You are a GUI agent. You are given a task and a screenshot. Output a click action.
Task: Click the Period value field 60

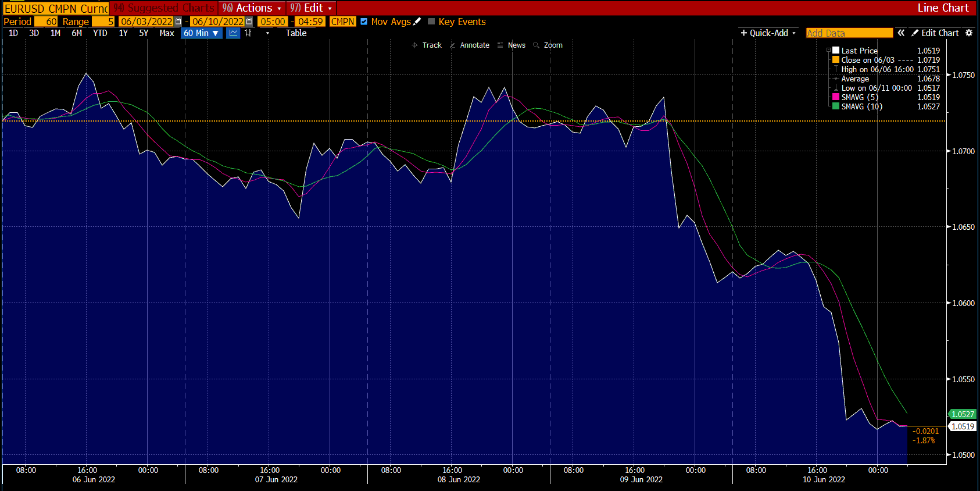pyautogui.click(x=46, y=22)
